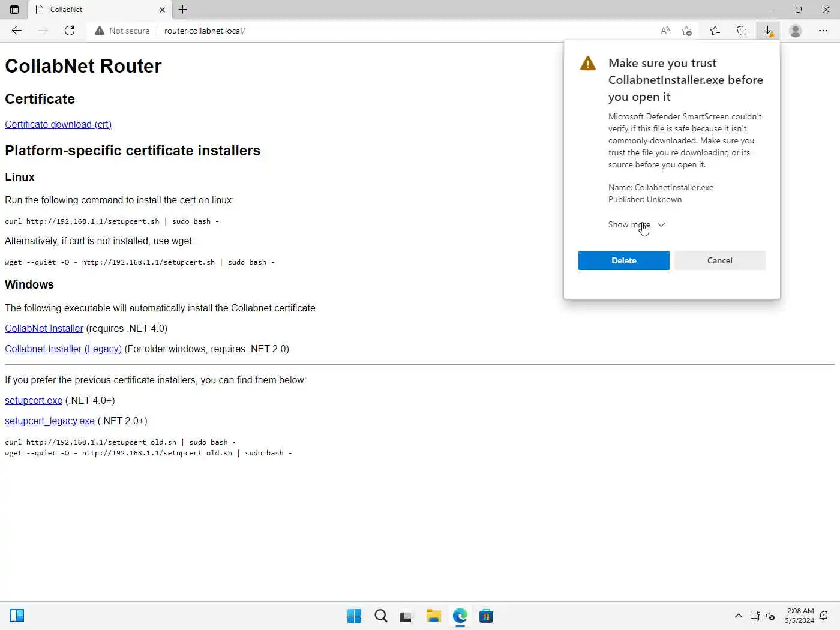Download setupcert.exe link
This screenshot has width=840, height=630.
pos(34,400)
